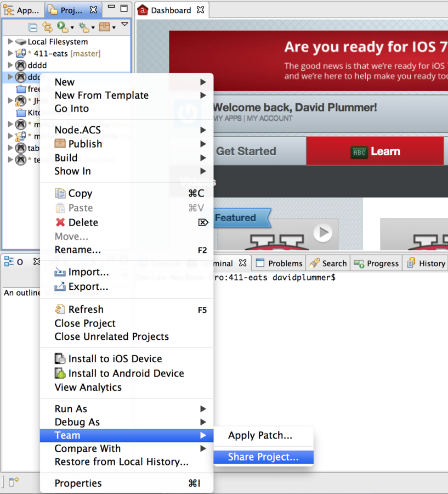The height and width of the screenshot is (494, 448).
Task: Choose Install to Android Device
Action: (127, 373)
